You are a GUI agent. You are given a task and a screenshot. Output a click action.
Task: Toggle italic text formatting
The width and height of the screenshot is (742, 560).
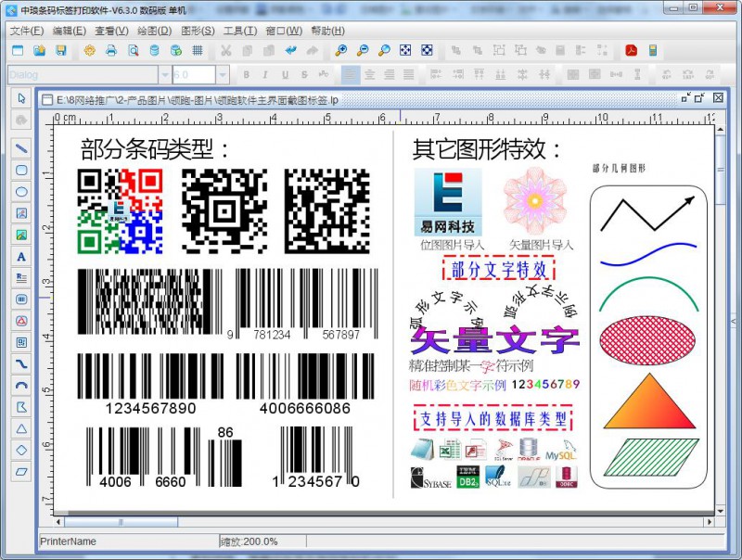pos(265,75)
